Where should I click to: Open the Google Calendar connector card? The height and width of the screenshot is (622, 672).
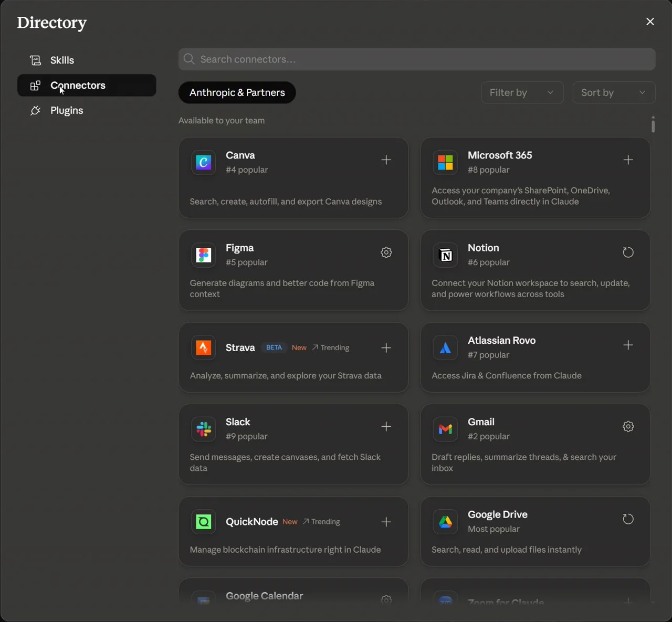tap(293, 591)
